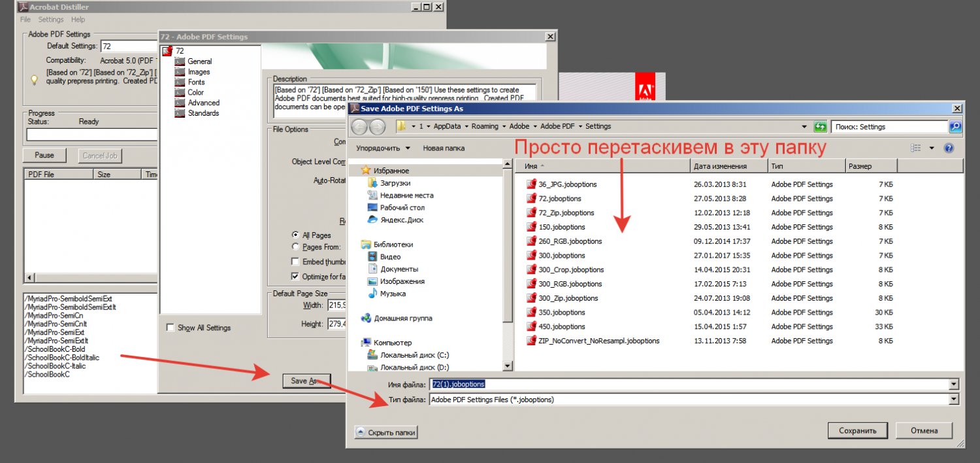This screenshot has width=980, height=463.
Task: Select Advanced in the PDF settings tree
Action: click(x=204, y=103)
